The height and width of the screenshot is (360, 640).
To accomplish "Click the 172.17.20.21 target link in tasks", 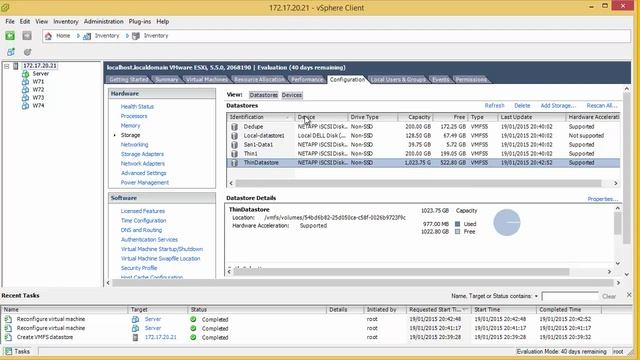I will [x=160, y=337].
